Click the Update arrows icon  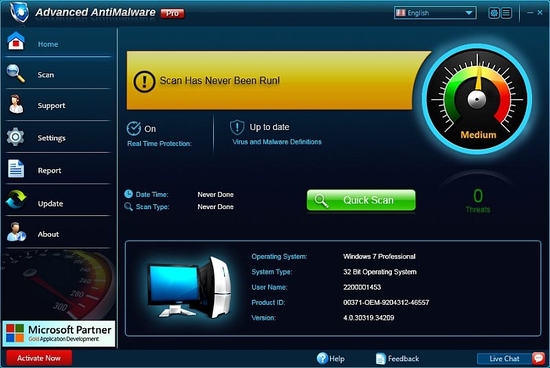16,199
